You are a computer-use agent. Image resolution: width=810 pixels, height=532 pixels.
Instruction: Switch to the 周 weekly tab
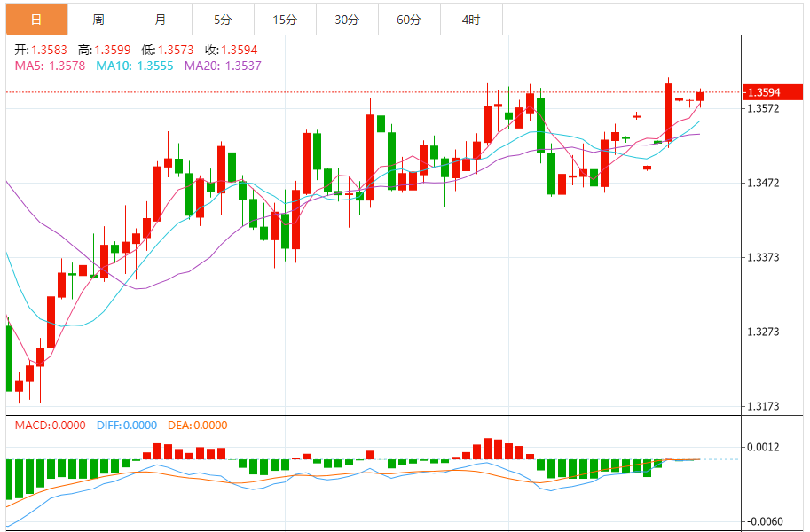pos(98,20)
